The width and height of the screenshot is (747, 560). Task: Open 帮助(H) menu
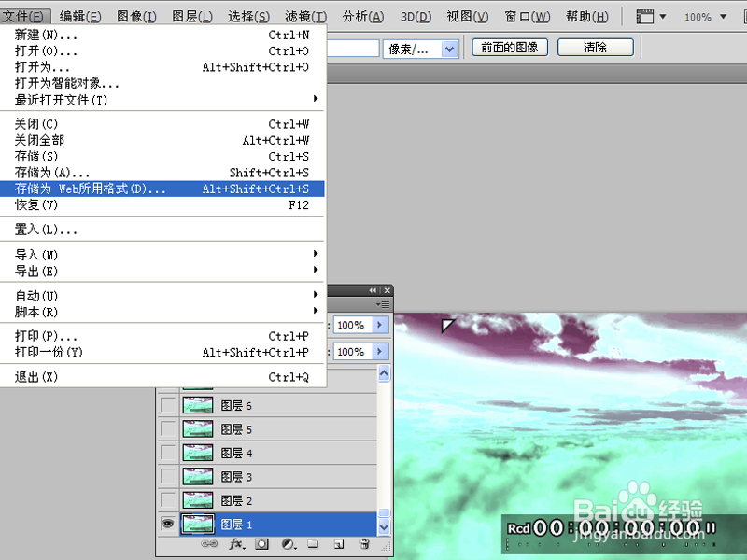tap(587, 17)
